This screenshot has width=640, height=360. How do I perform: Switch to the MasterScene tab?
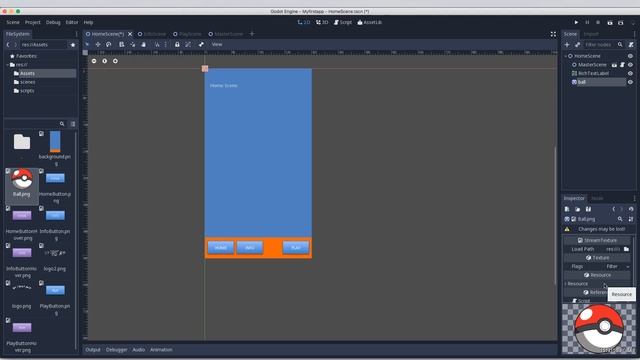pyautogui.click(x=226, y=34)
